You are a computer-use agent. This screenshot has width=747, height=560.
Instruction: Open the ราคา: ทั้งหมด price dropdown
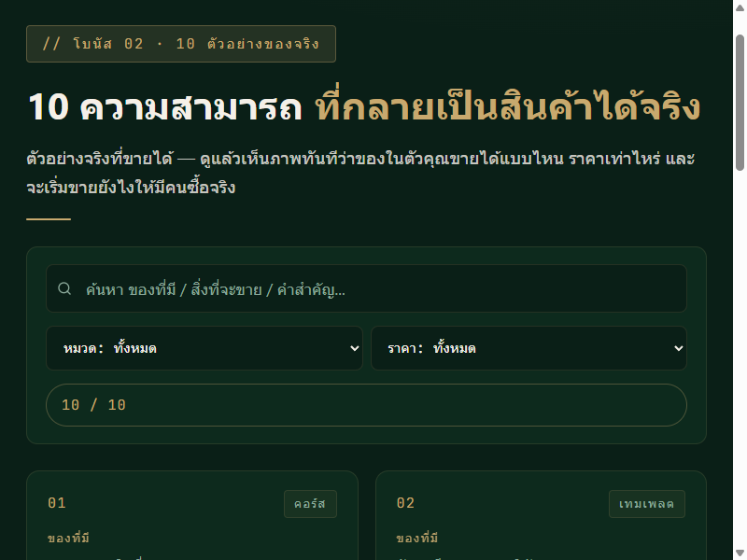coord(529,348)
